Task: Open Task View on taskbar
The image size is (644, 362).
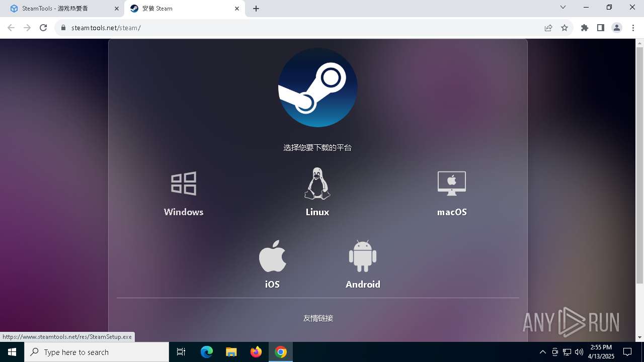Action: pyautogui.click(x=181, y=352)
